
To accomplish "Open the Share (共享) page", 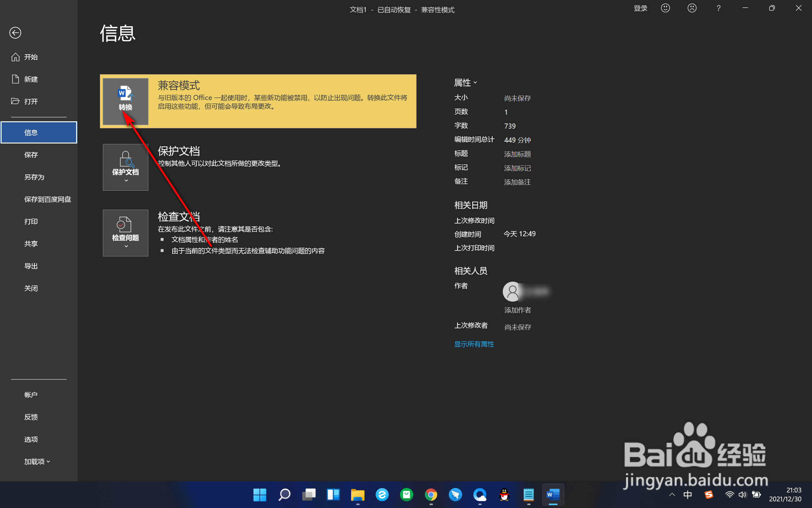I will pyautogui.click(x=39, y=244).
